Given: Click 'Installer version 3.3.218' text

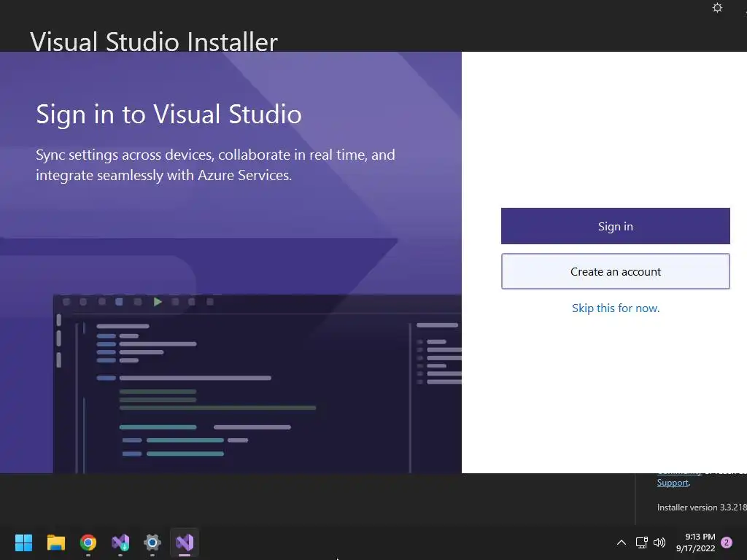Looking at the screenshot, I should pyautogui.click(x=702, y=507).
